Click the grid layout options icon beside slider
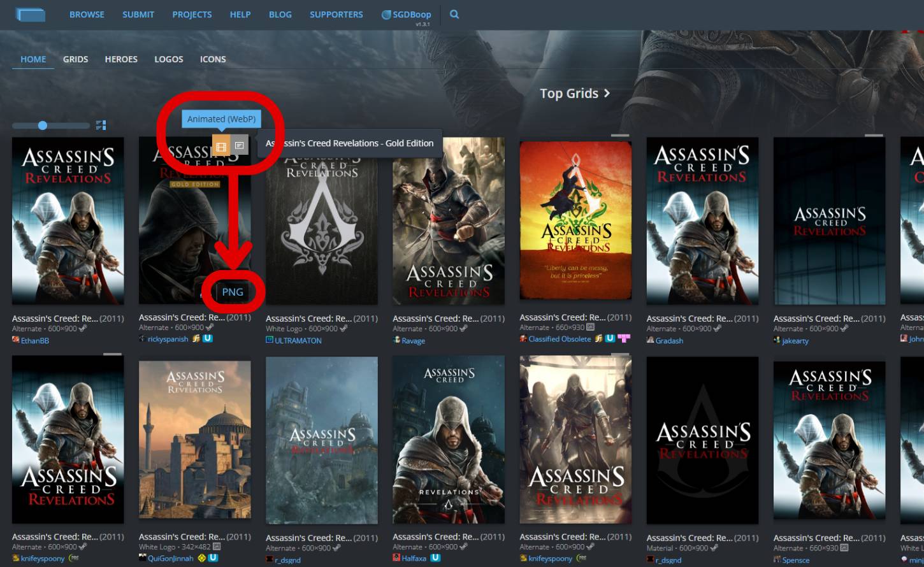The image size is (924, 567). [x=101, y=126]
